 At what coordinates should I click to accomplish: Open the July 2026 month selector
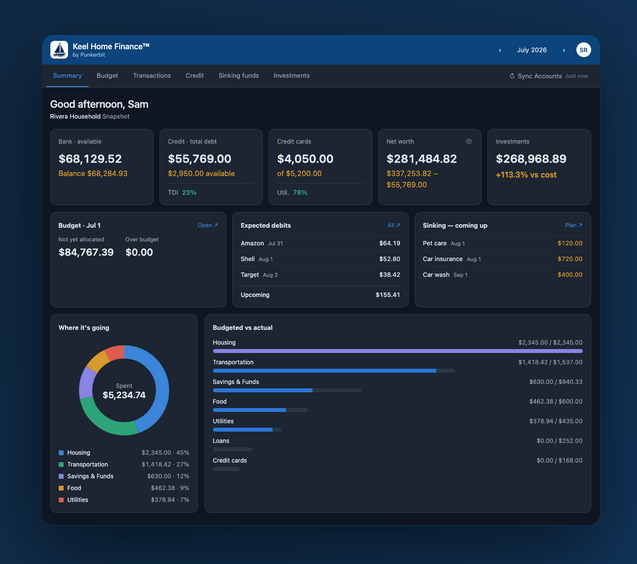[531, 50]
